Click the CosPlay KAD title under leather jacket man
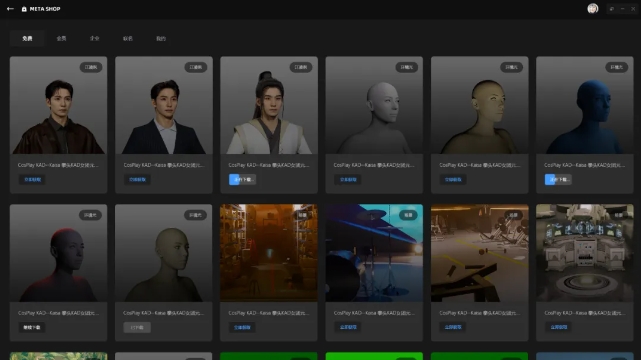This screenshot has width=641, height=360. [x=58, y=165]
